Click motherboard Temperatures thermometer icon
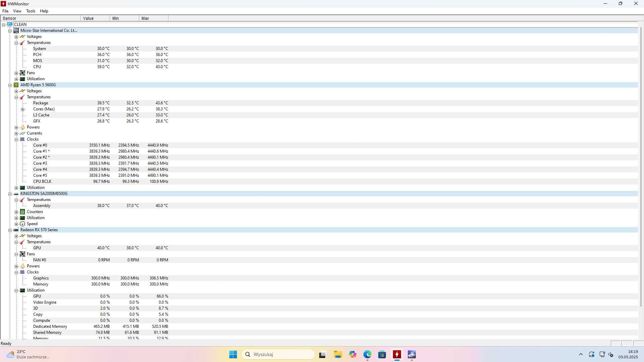This screenshot has width=644, height=362. [22, 43]
